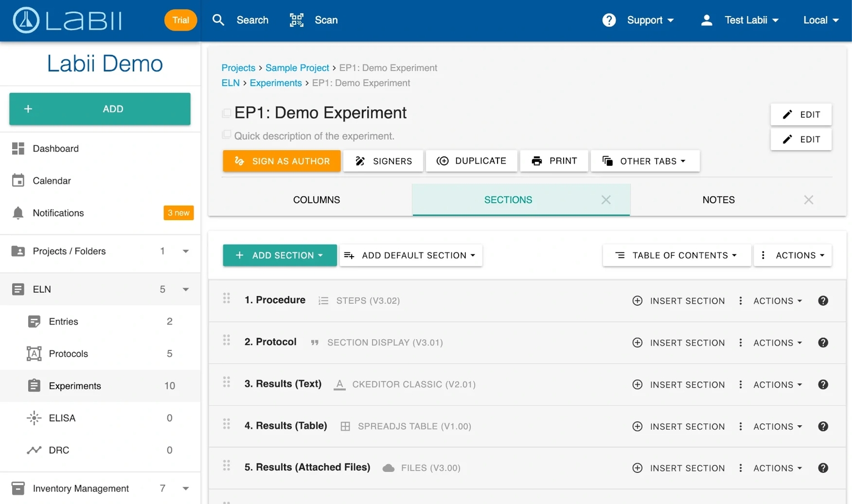
Task: Click the ELISA icon in sidebar
Action: point(34,418)
